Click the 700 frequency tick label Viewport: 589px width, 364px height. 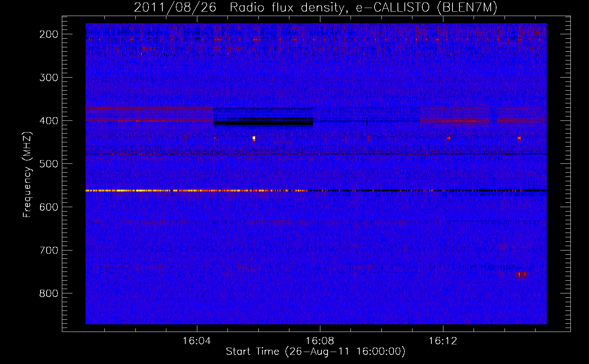[49, 250]
